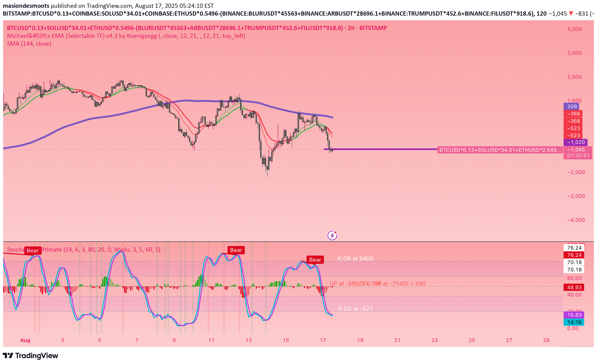
Task: Click the BTCUSD*0.13+SOLUSD*34.01 symbol price-line label
Action: pyautogui.click(x=500, y=150)
